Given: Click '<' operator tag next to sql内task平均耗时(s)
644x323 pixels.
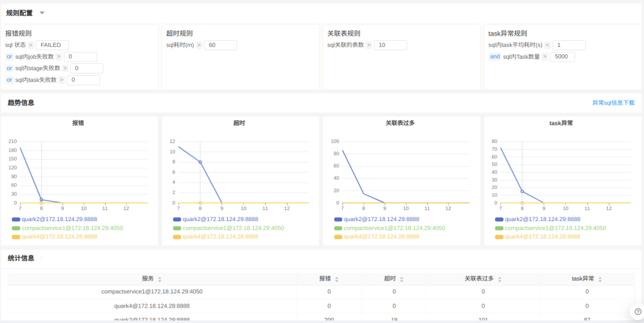Looking at the screenshot, I should coord(547,45).
